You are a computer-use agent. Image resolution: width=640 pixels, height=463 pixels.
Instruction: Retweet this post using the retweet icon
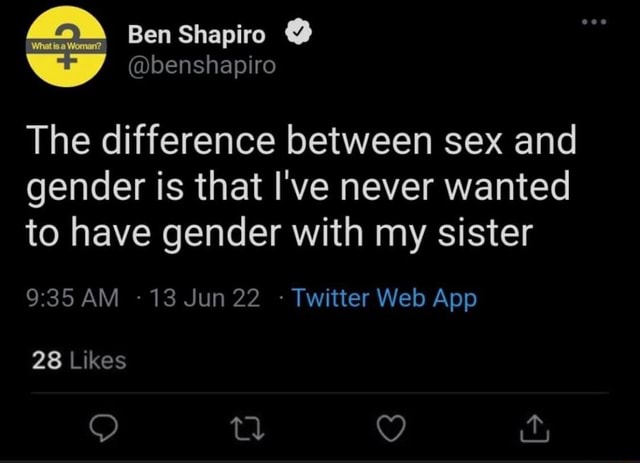247,429
